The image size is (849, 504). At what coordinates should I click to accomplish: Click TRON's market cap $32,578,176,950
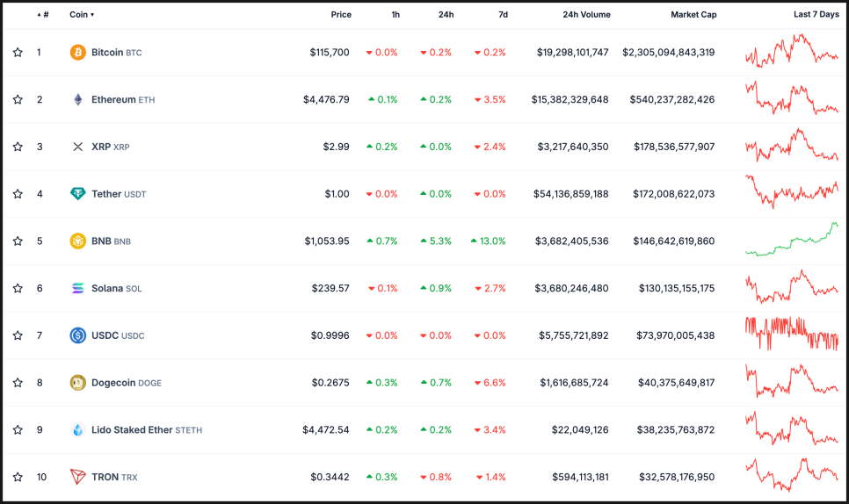click(677, 477)
